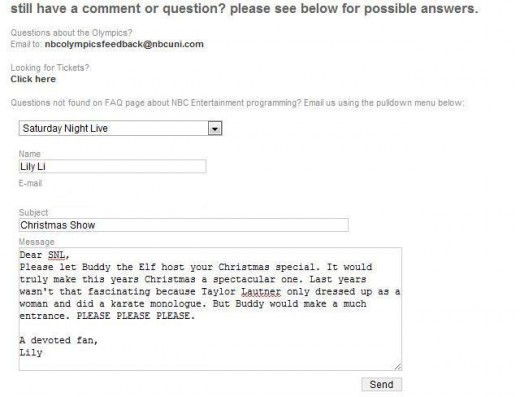Focus the Name field containing Lily Li
The width and height of the screenshot is (520, 397).
click(x=112, y=166)
